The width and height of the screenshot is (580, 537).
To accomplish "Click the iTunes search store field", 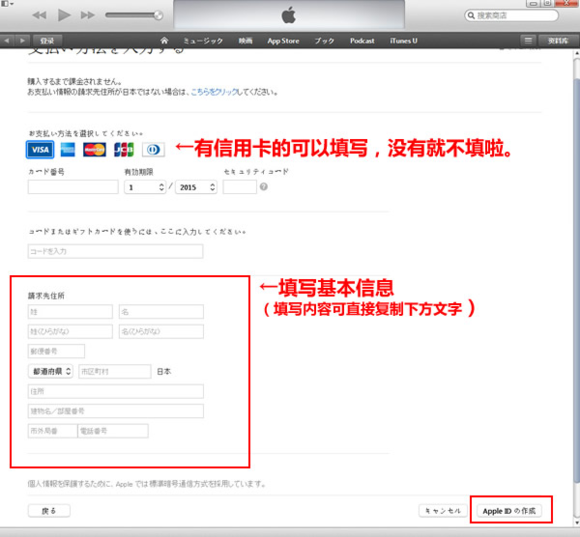I will click(511, 16).
